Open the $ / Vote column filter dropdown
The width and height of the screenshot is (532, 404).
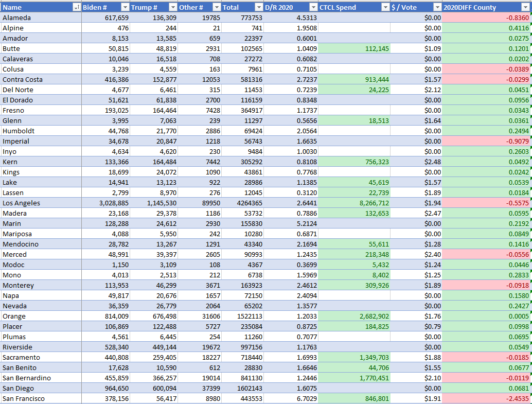(x=437, y=8)
